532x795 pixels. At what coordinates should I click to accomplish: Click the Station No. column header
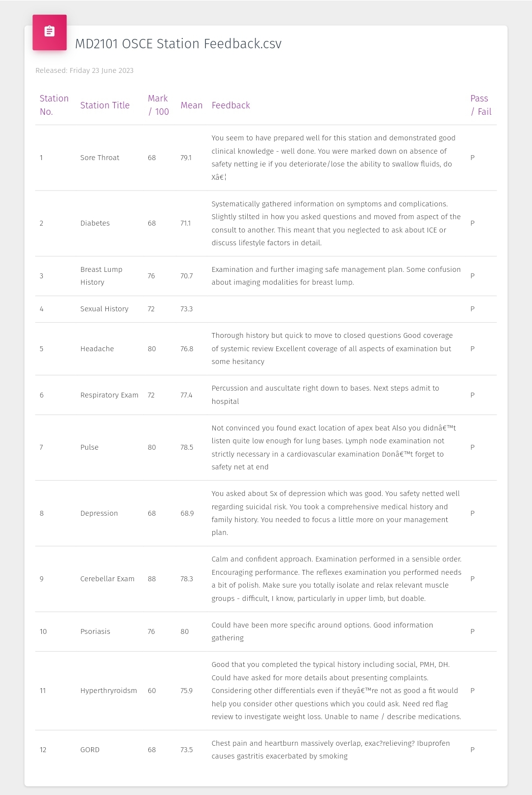point(54,105)
